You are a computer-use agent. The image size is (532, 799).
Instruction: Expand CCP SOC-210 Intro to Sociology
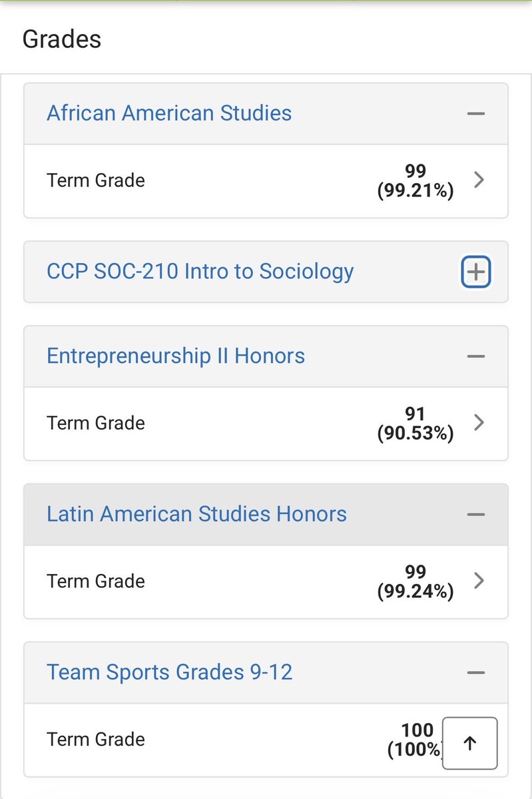(475, 272)
